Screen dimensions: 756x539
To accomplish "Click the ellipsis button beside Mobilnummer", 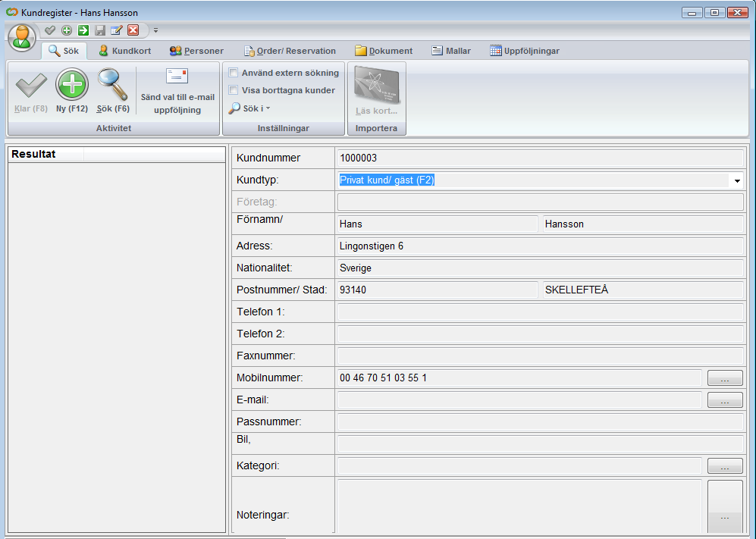I will 725,378.
